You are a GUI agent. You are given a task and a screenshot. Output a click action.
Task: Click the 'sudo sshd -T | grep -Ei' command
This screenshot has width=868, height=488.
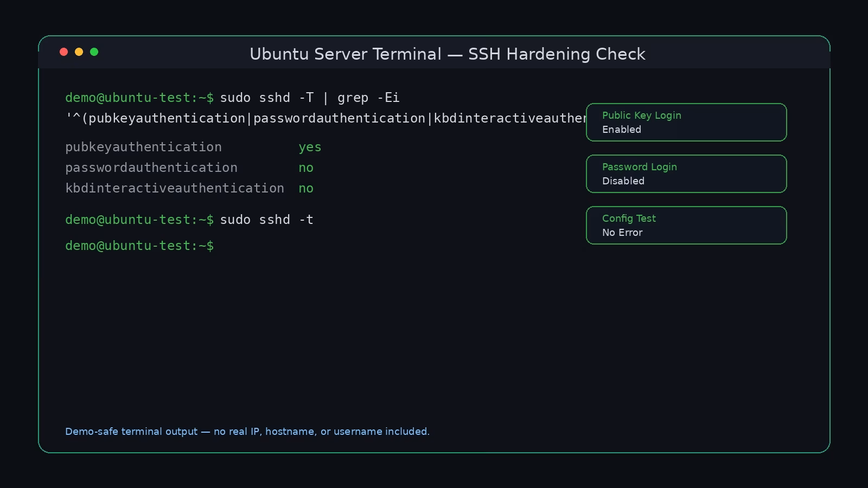click(310, 98)
